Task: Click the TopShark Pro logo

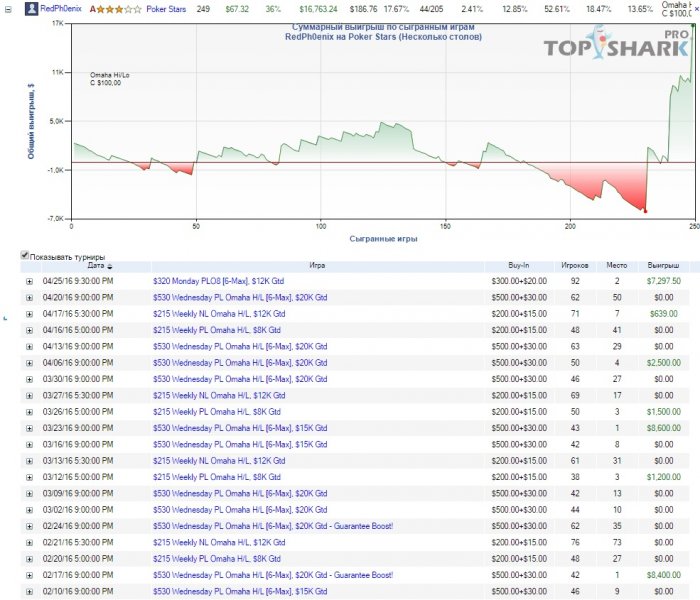Action: tap(615, 47)
